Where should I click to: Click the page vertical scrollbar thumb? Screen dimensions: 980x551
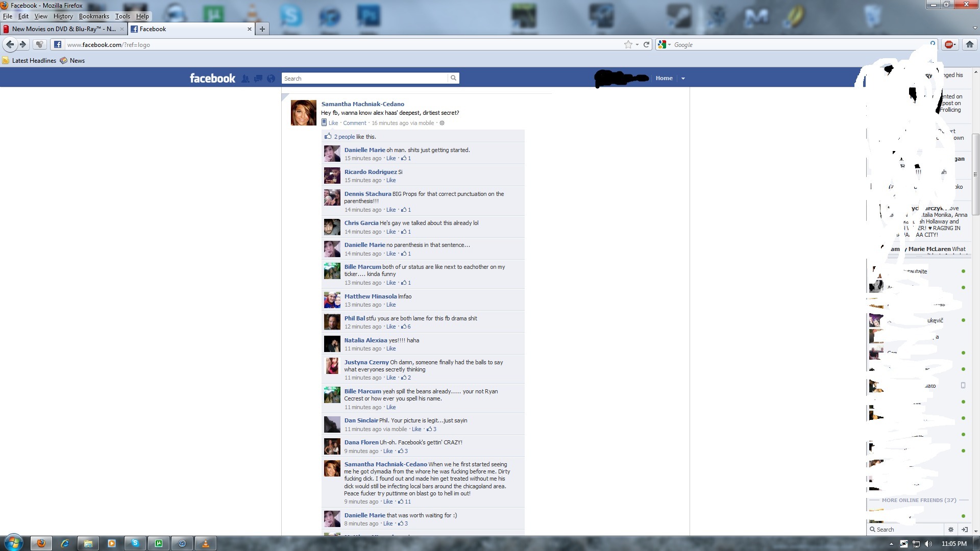975,173
